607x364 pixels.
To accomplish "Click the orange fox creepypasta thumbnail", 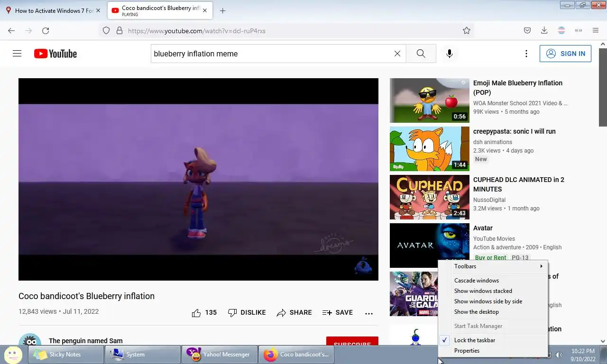I will click(x=430, y=149).
